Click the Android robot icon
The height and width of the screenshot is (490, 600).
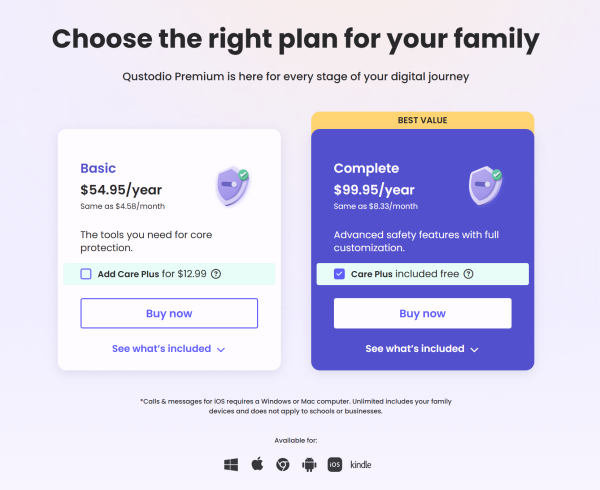[x=309, y=465]
